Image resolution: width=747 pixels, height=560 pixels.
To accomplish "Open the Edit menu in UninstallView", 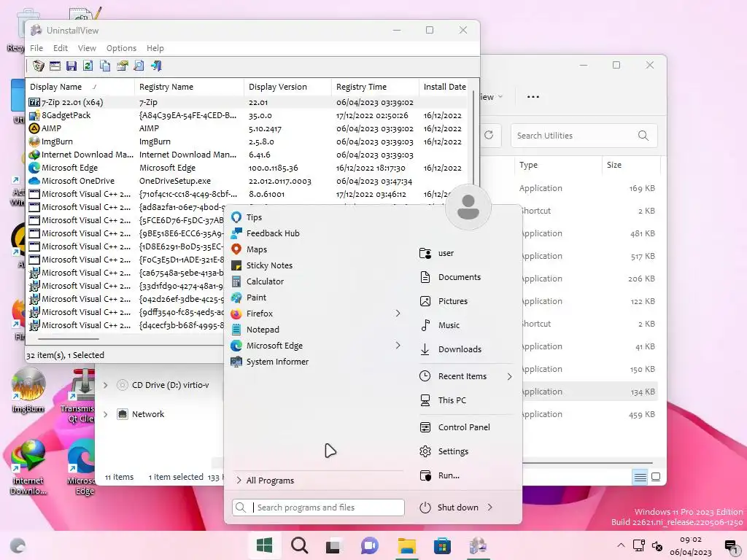I will click(60, 48).
